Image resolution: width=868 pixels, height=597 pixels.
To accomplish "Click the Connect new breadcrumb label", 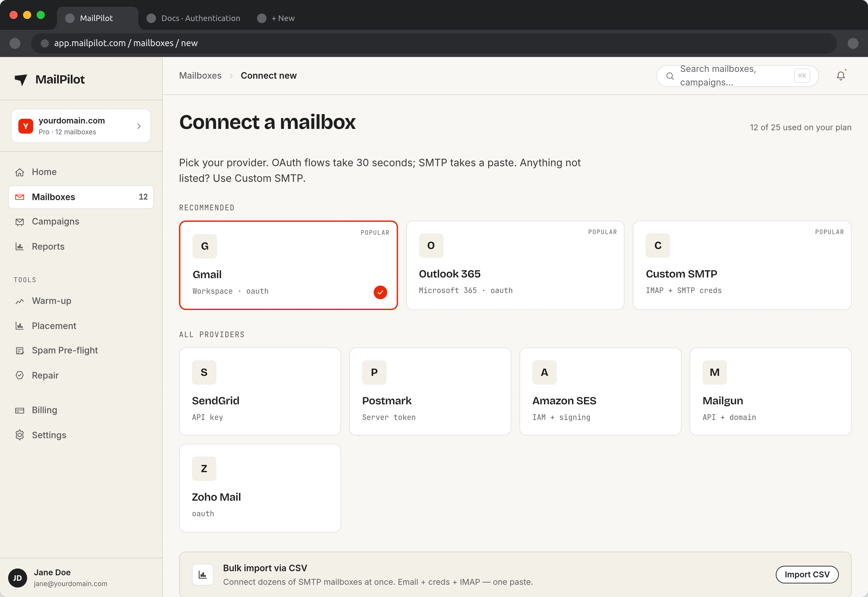I will pyautogui.click(x=268, y=76).
